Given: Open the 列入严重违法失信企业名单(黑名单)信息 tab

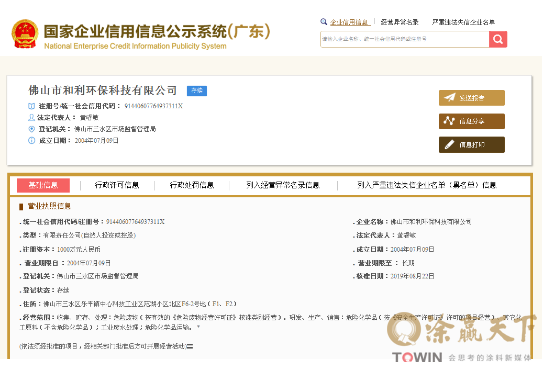Looking at the screenshot, I should click(427, 185).
